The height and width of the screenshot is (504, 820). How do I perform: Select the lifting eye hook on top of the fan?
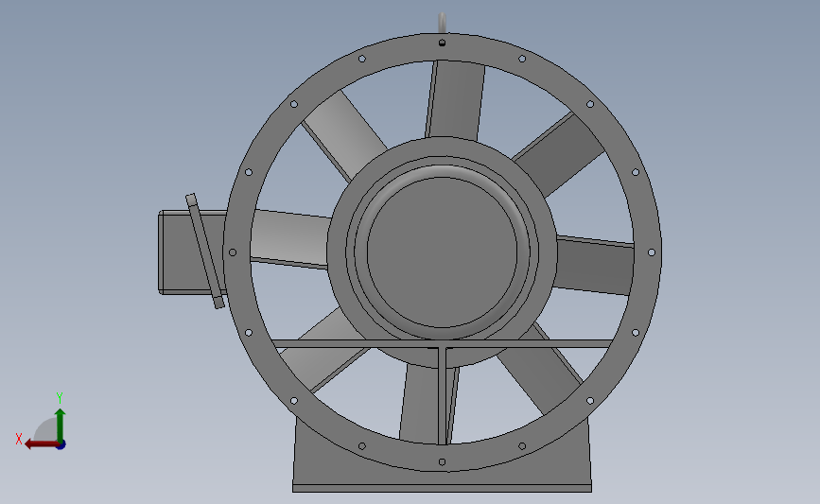[442, 23]
